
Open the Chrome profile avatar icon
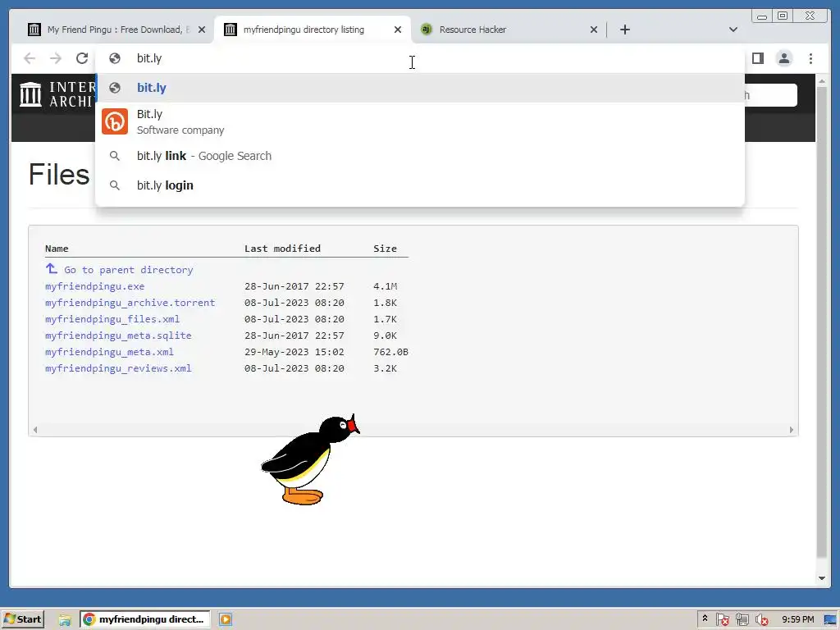783,58
